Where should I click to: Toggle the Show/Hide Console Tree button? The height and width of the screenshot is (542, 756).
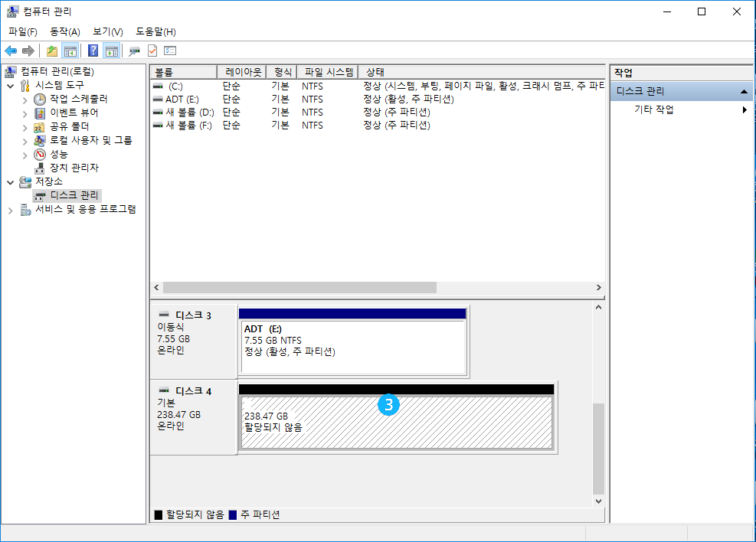click(x=70, y=51)
